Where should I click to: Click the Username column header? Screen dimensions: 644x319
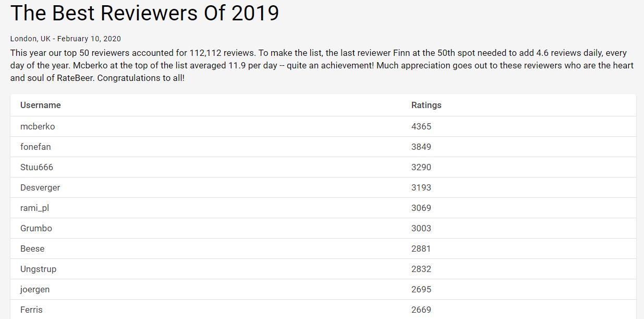[x=41, y=105]
